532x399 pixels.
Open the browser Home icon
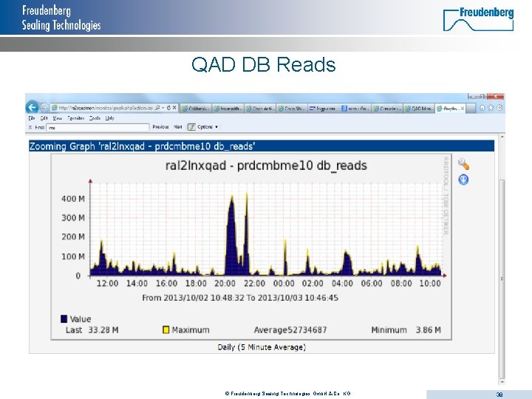pos(482,108)
